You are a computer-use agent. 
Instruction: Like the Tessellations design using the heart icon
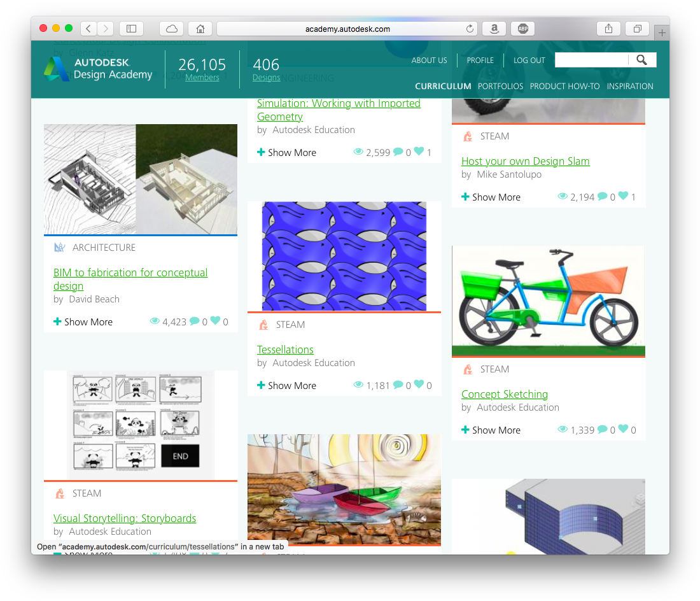point(419,385)
